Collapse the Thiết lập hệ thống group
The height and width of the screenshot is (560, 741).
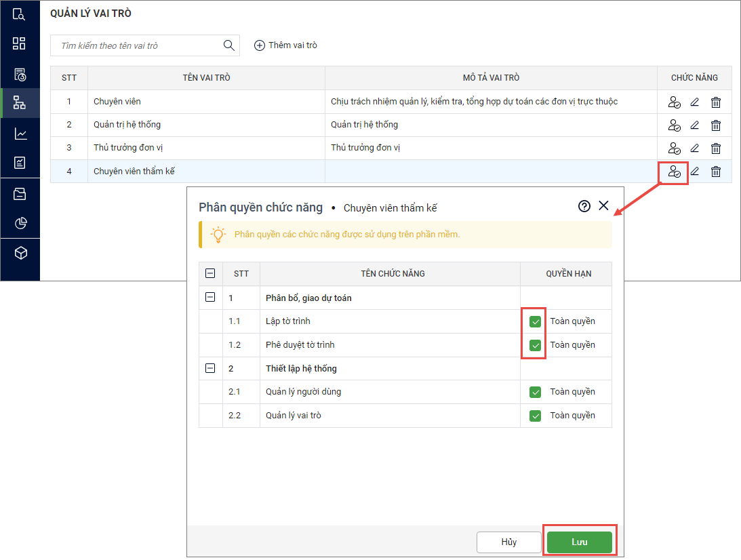pyautogui.click(x=210, y=368)
